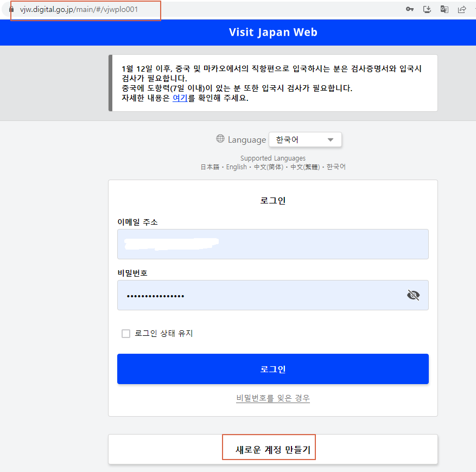476x472 pixels.
Task: Click the saved passwords key icon
Action: (410, 9)
